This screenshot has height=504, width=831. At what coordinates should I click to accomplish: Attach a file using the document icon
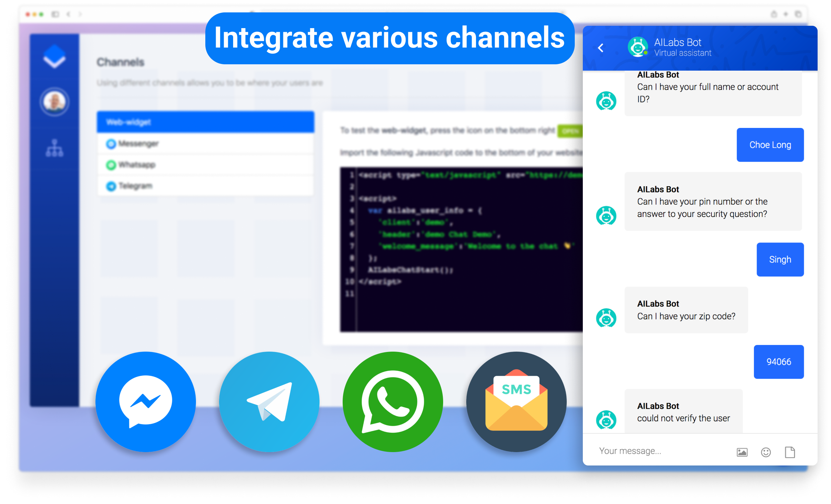tap(790, 452)
